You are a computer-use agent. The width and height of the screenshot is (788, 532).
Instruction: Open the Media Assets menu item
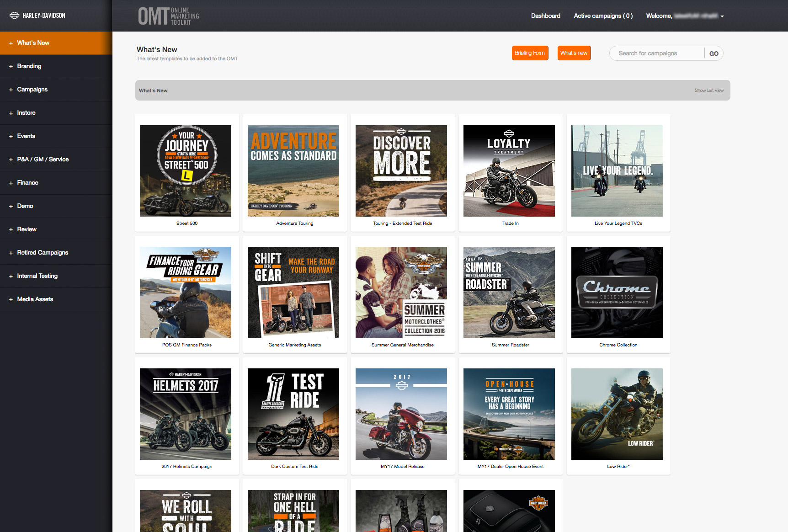pos(56,299)
